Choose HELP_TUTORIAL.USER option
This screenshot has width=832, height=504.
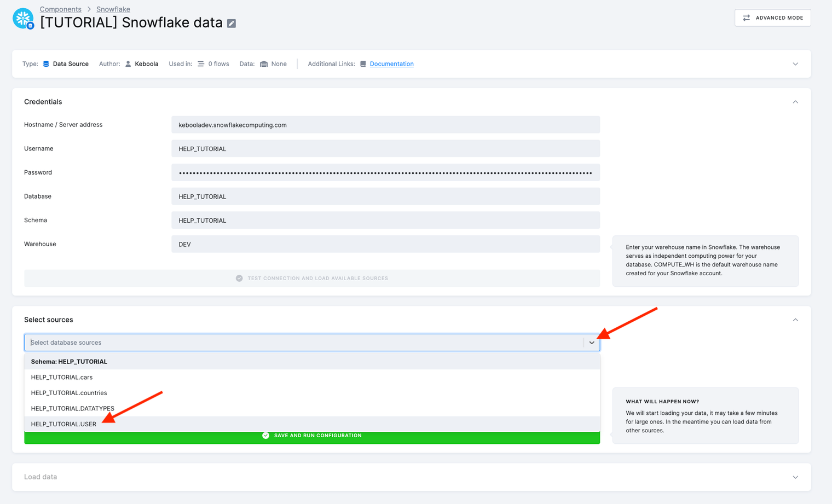point(312,424)
